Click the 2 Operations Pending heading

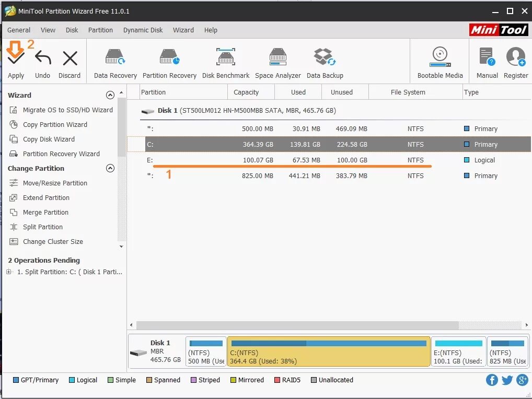(44, 261)
